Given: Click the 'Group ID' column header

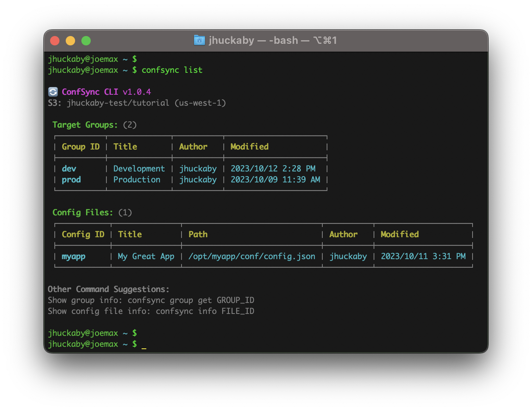Looking at the screenshot, I should [81, 147].
